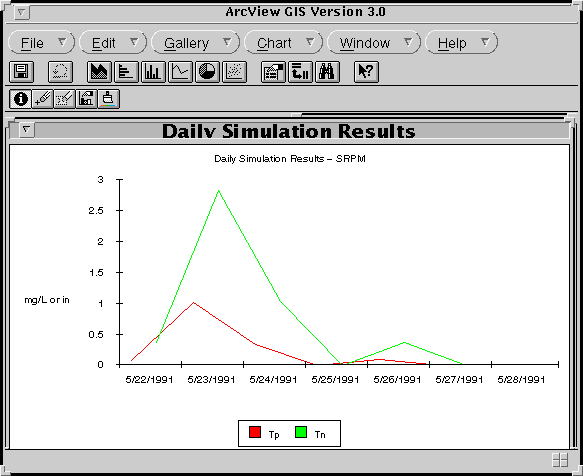Image resolution: width=583 pixels, height=476 pixels.
Task: Click the 'mg/L or in' axis label
Action: [47, 300]
